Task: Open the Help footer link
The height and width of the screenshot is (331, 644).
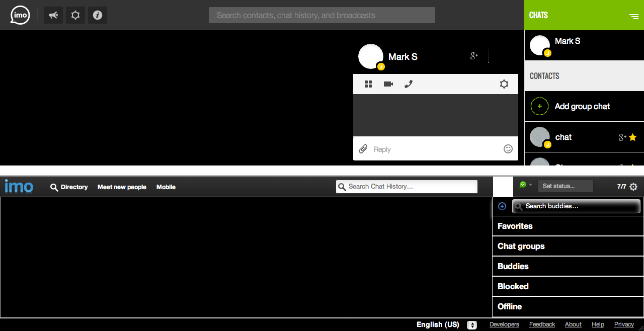Action: point(598,324)
